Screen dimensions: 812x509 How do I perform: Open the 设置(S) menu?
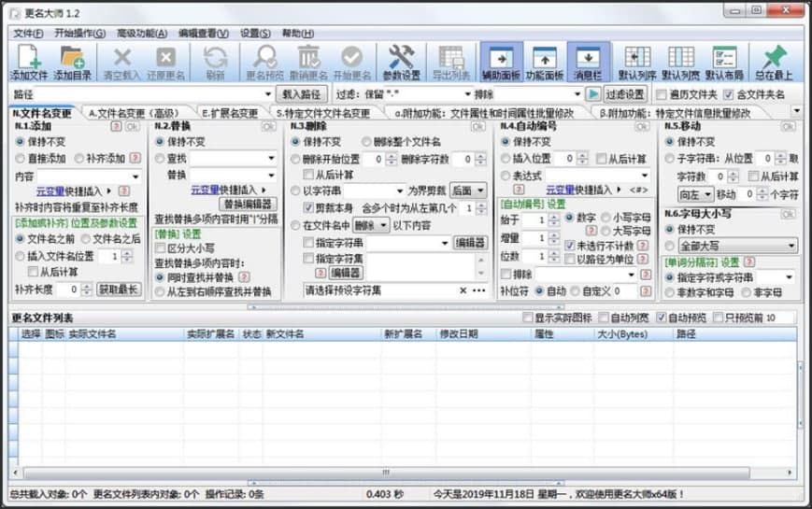(255, 34)
